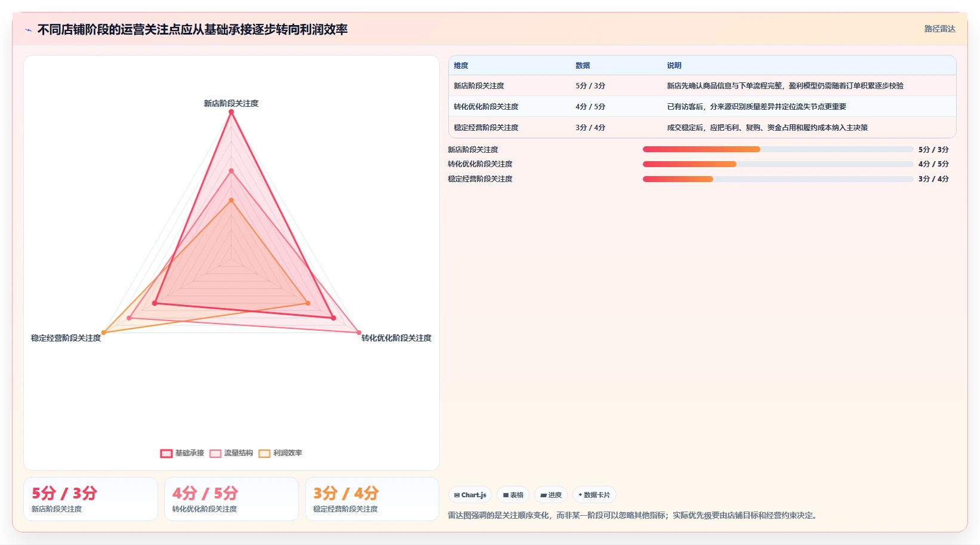Open the 3分 / 4分 稳定经营阶段关注度 stat card
Screen dimensions: 980x545
(x=372, y=499)
